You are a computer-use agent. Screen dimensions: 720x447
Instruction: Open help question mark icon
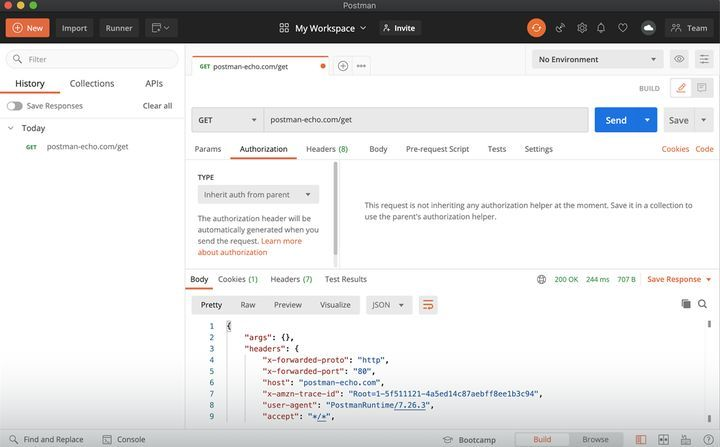click(709, 440)
